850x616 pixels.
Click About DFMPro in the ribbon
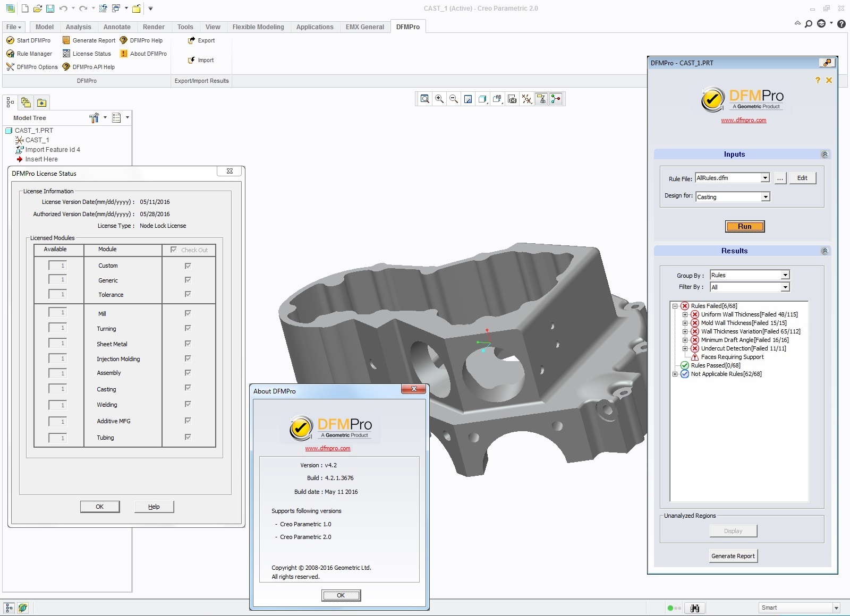click(143, 54)
